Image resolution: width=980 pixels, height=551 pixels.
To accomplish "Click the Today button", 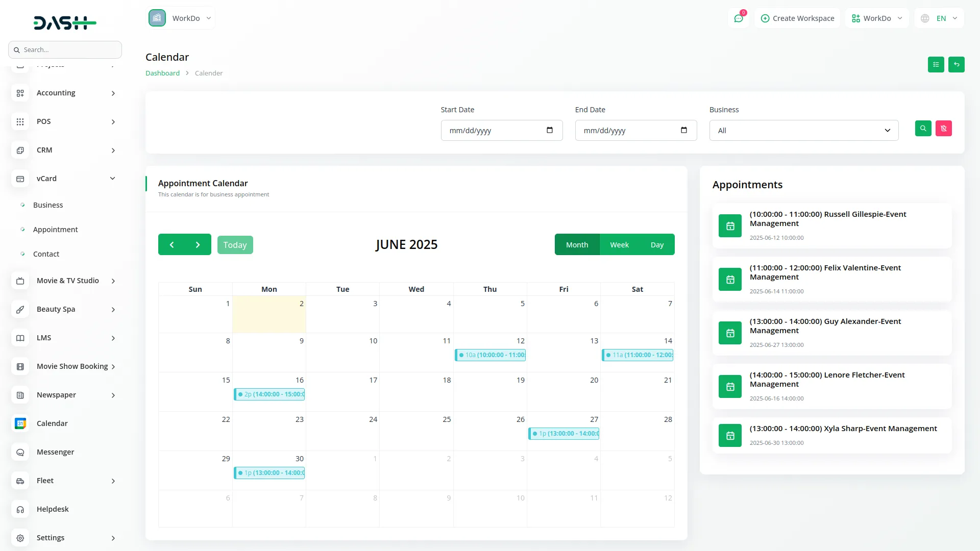I will coord(235,245).
